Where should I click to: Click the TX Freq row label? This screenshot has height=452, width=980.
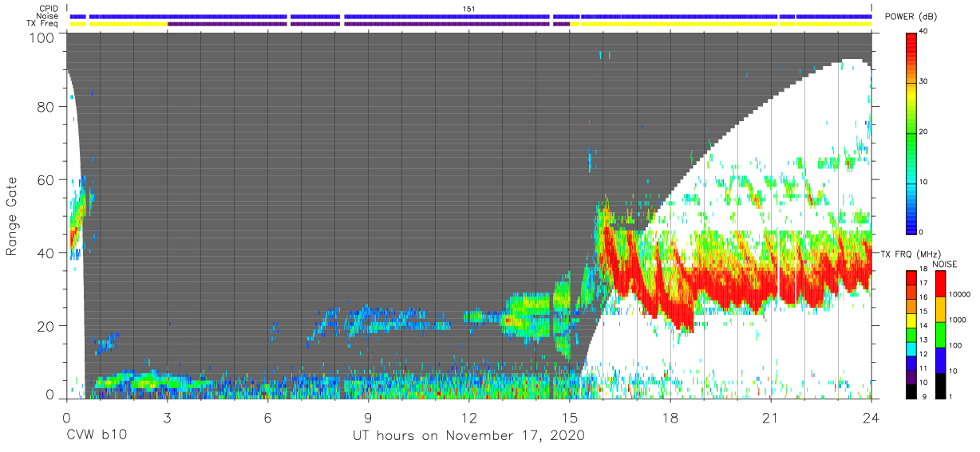coord(42,23)
